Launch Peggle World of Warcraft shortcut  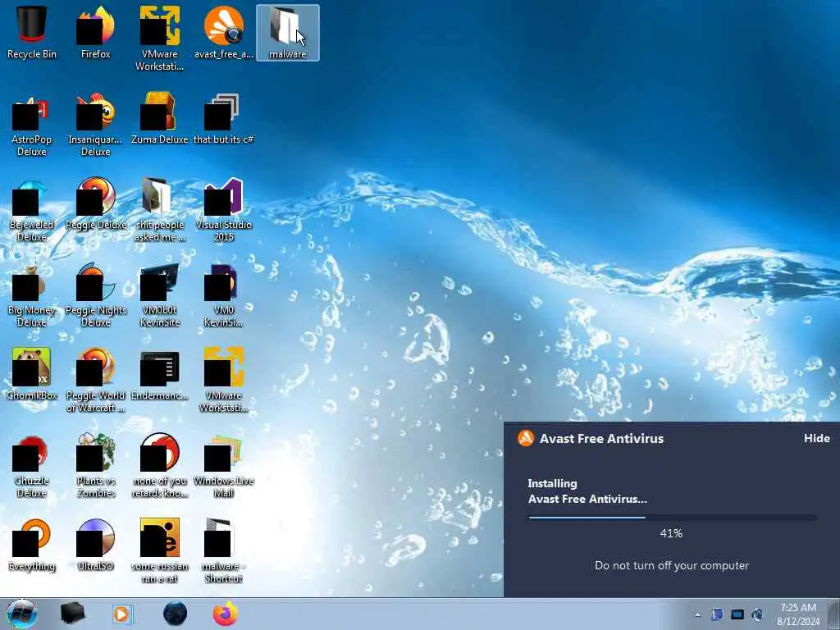point(95,381)
